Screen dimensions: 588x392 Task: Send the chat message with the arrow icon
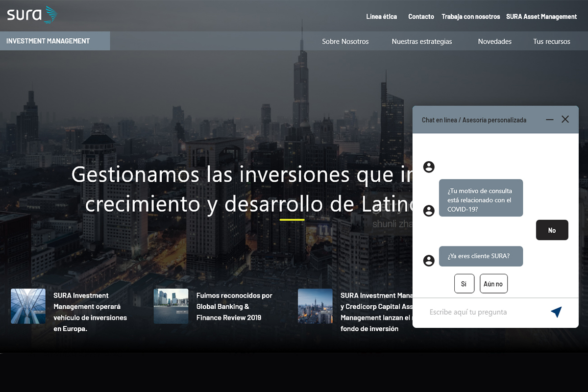click(556, 312)
